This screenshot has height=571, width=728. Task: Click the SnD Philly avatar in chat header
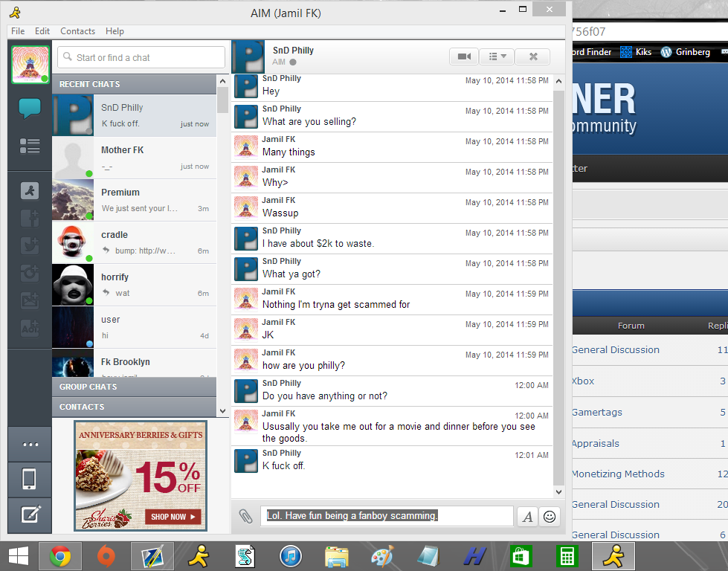(248, 57)
